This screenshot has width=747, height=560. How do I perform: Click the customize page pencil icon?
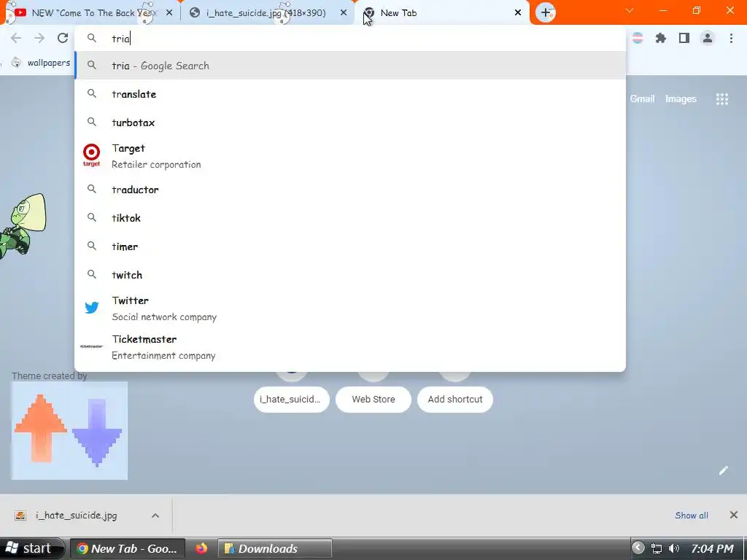click(x=723, y=470)
